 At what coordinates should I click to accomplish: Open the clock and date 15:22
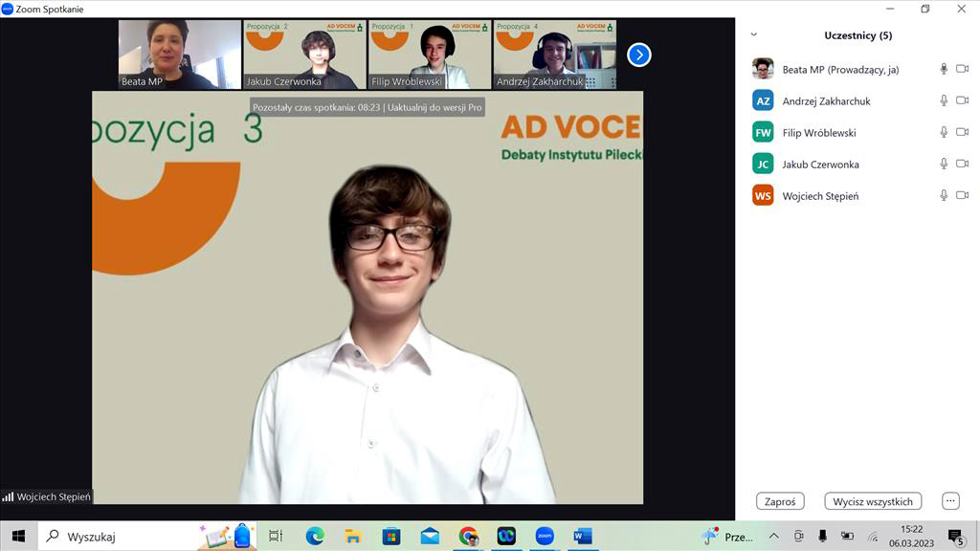(912, 536)
